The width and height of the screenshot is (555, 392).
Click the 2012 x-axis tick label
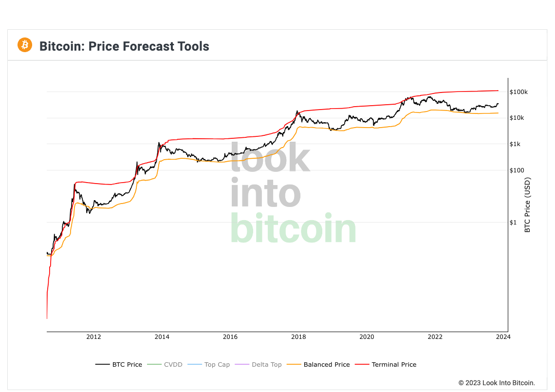(93, 336)
